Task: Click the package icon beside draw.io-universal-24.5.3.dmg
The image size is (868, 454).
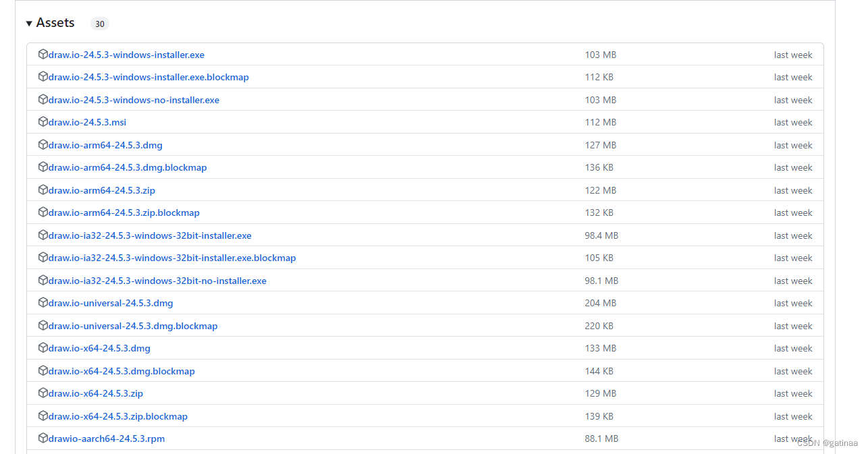Action: click(43, 303)
